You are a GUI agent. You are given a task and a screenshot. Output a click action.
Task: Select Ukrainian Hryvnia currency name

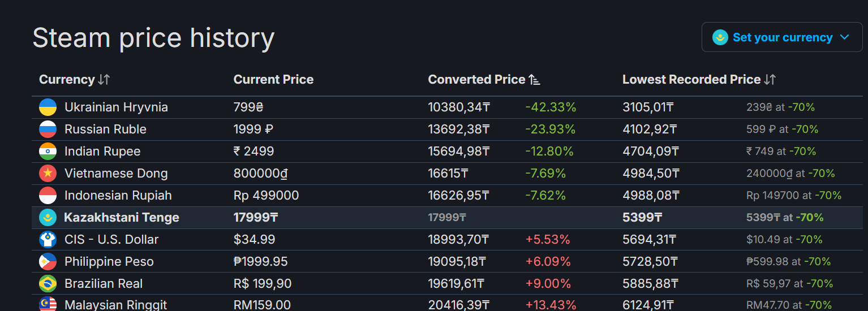click(x=116, y=107)
